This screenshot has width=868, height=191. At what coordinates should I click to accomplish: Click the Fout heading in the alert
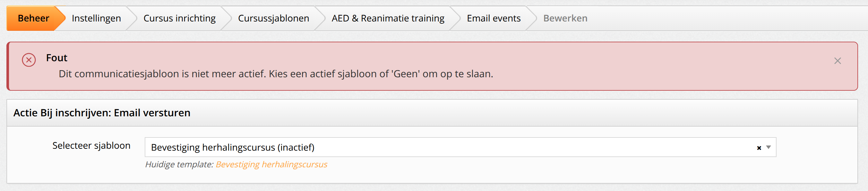click(56, 58)
